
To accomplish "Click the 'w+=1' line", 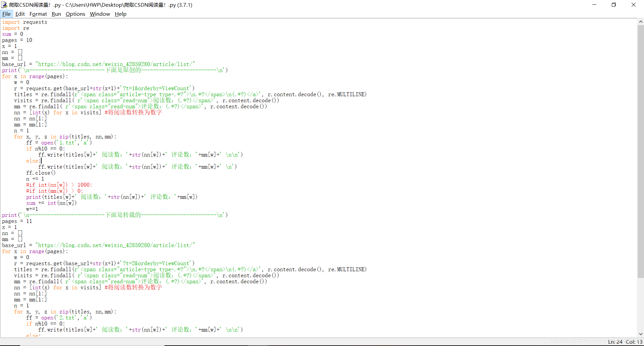I will tap(32, 209).
